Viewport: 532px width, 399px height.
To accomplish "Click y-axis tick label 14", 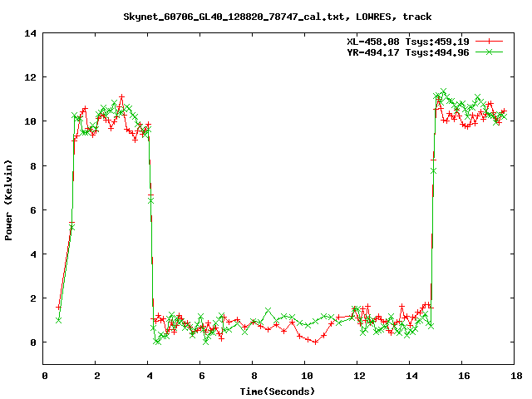I will coord(30,33).
